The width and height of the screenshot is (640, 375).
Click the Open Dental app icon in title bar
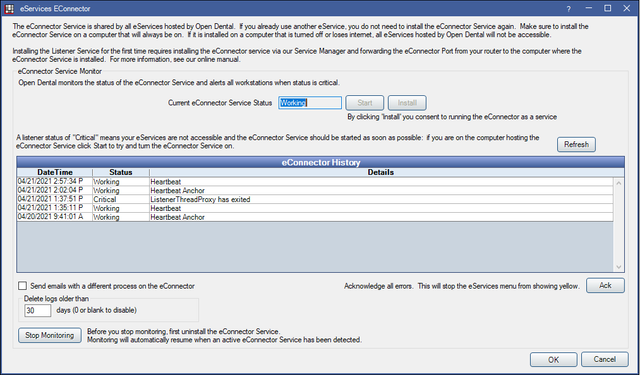click(x=9, y=9)
